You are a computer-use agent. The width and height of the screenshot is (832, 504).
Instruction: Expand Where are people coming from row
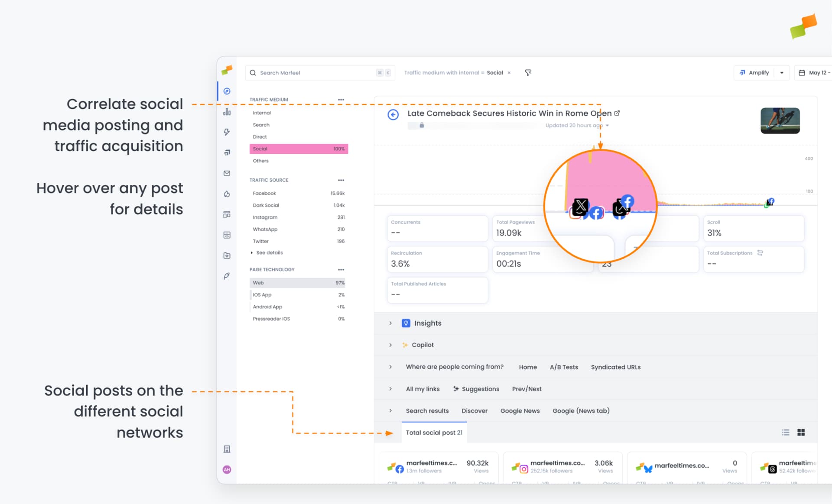(390, 367)
